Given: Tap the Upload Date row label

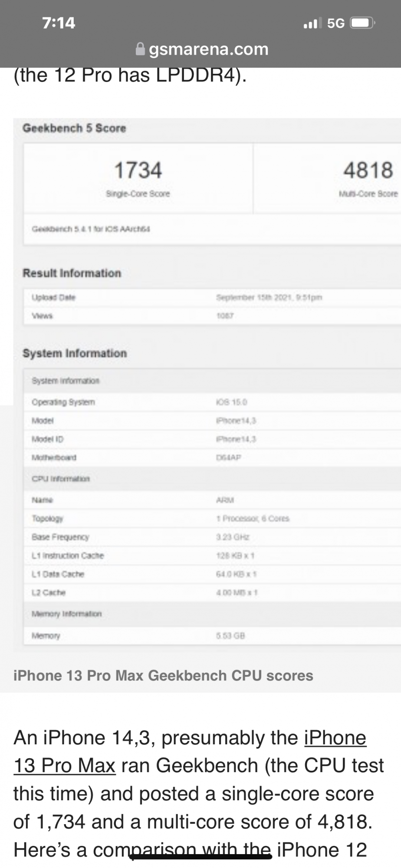Looking at the screenshot, I should tap(53, 297).
